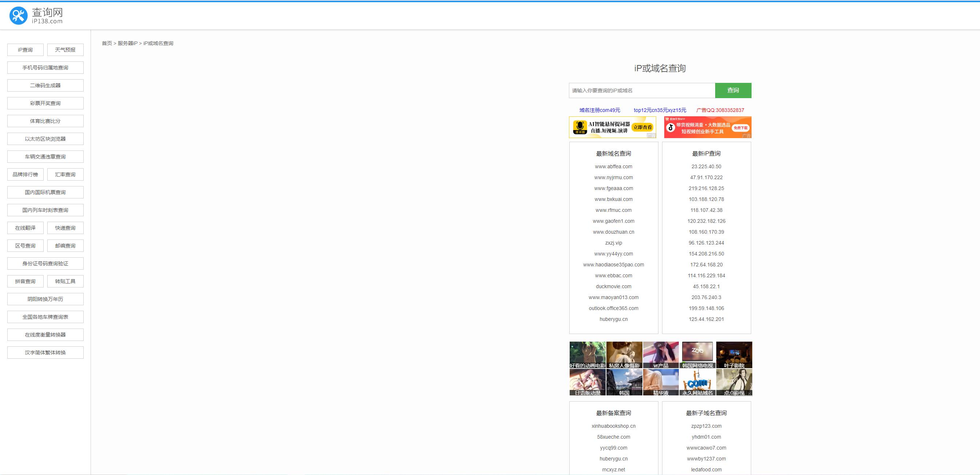Screen dimensions: 980x475
Task: Open the 身份证号码查询验证 sidebar item
Action: 45,264
